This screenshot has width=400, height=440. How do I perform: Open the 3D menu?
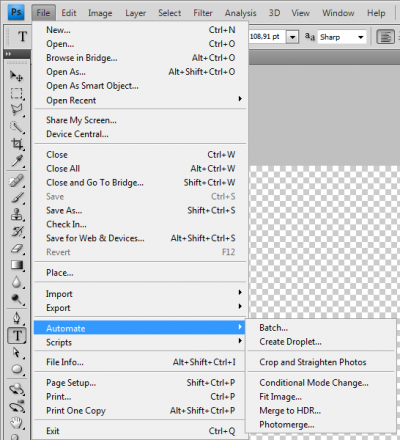click(x=274, y=13)
